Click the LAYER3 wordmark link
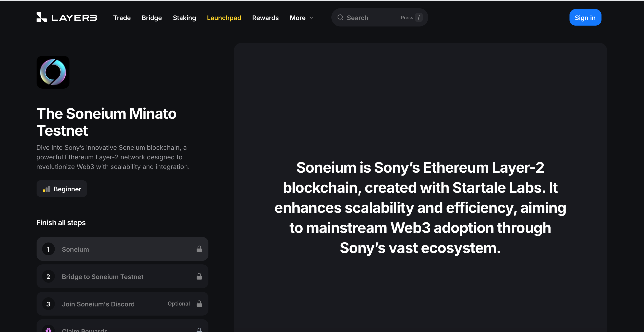Image resolution: width=644 pixels, height=332 pixels. (74, 18)
